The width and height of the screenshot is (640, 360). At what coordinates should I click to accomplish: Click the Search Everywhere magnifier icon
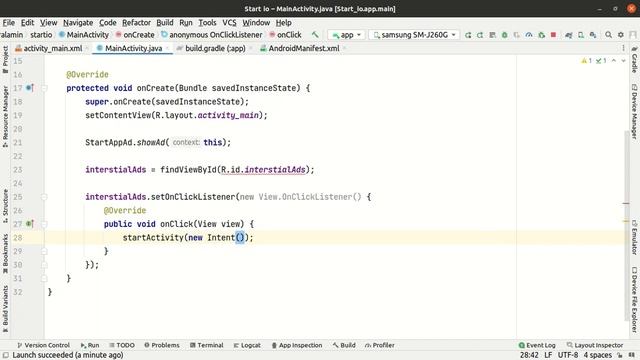(x=609, y=35)
